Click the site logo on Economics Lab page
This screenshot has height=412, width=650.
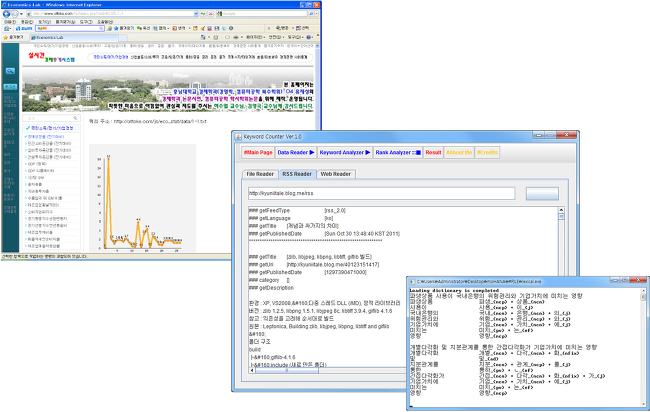coord(52,57)
